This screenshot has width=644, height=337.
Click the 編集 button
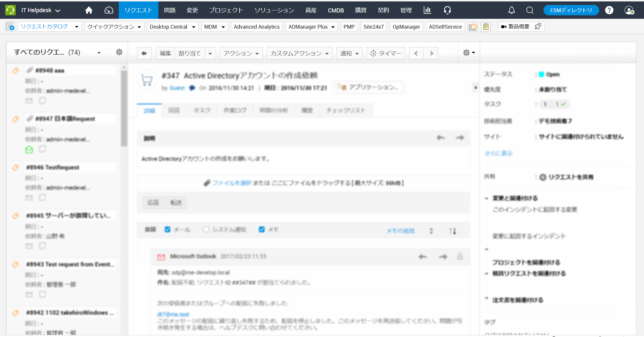[x=165, y=53]
